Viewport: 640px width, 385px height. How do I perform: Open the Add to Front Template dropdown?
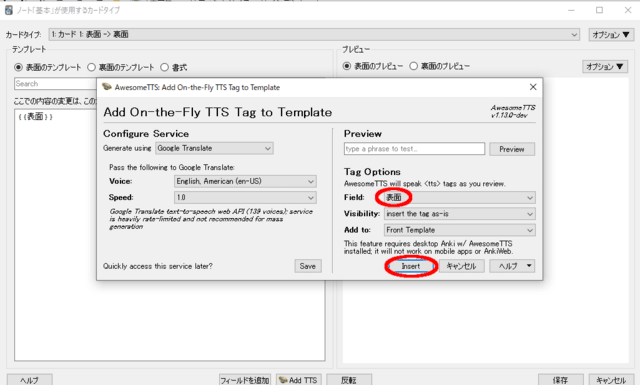(x=460, y=230)
